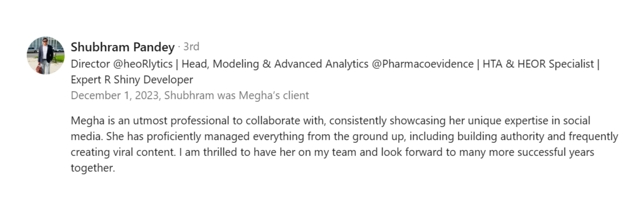Click the December 1, 2023 date

pyautogui.click(x=115, y=96)
